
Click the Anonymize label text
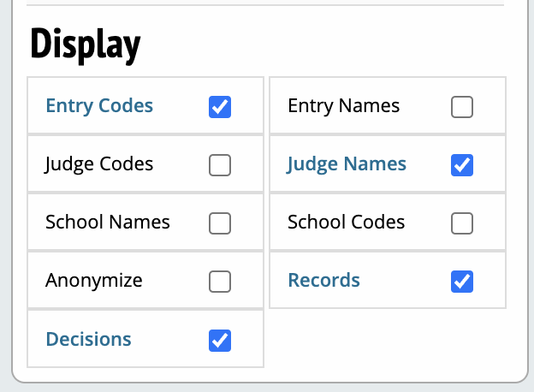[94, 280]
